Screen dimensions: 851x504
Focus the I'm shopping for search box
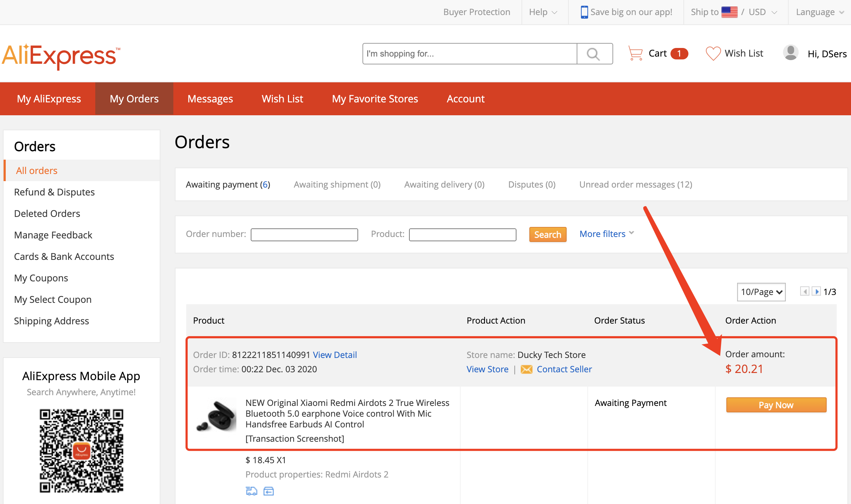click(x=470, y=54)
